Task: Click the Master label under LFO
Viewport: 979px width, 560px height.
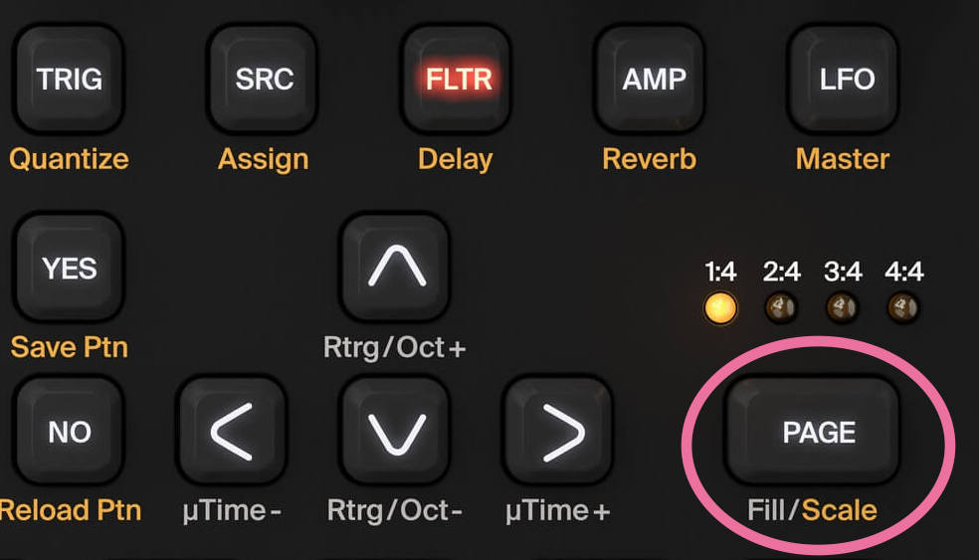Action: coord(843,159)
